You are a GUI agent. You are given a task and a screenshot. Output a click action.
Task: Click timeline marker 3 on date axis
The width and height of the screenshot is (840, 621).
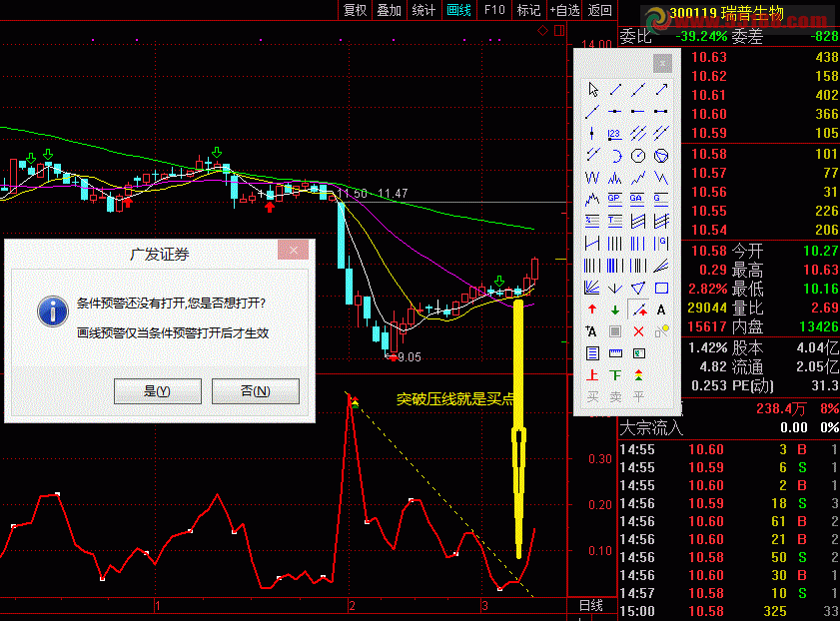click(x=484, y=606)
